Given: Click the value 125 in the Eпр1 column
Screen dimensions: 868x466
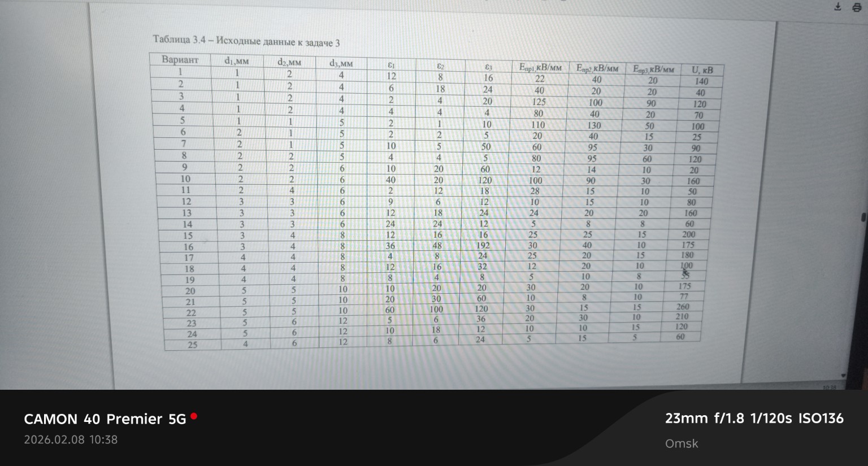Looking at the screenshot, I should [539, 102].
